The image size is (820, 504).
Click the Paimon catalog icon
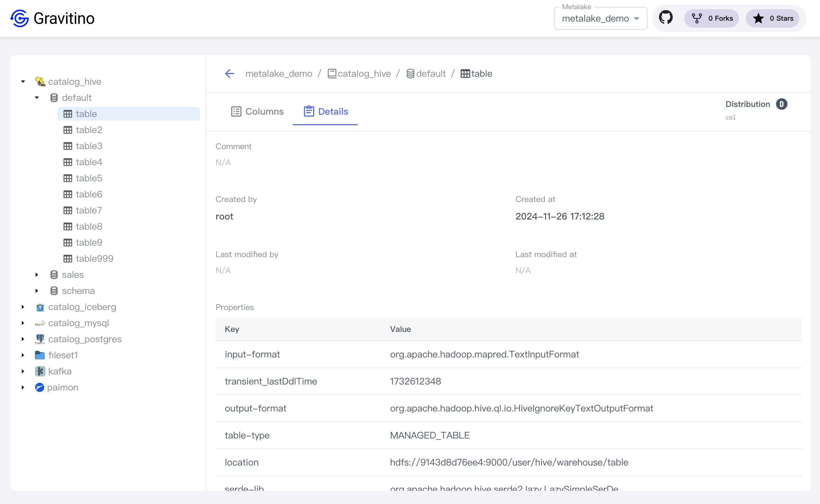pos(40,387)
